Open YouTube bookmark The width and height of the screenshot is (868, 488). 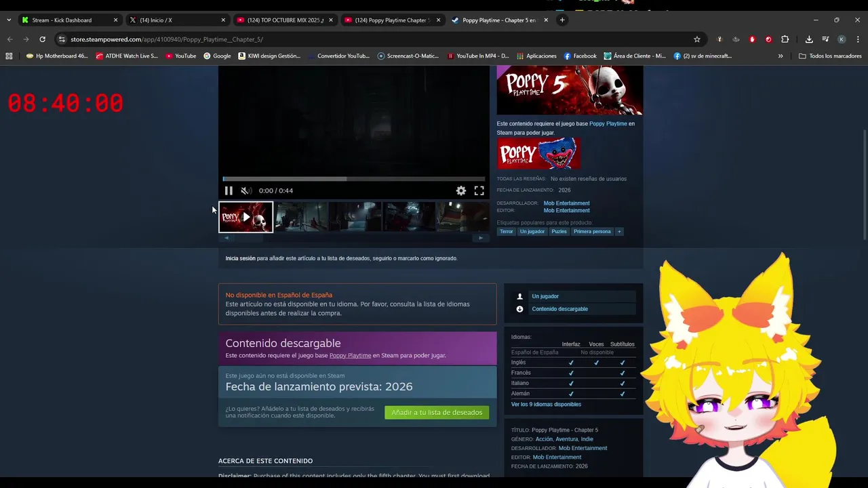pyautogui.click(x=180, y=56)
